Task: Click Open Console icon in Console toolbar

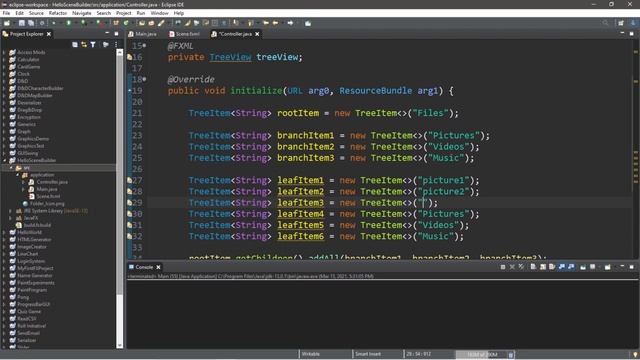Action: [x=607, y=267]
